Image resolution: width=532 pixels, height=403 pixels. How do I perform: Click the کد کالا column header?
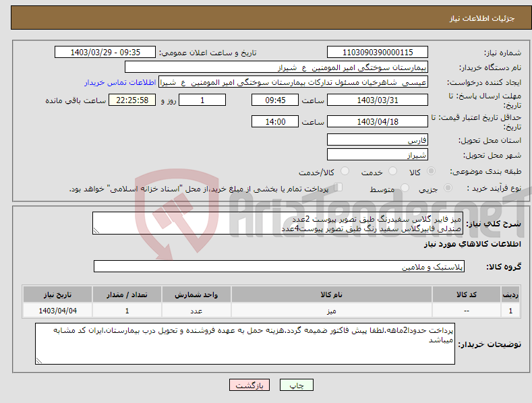pyautogui.click(x=467, y=294)
